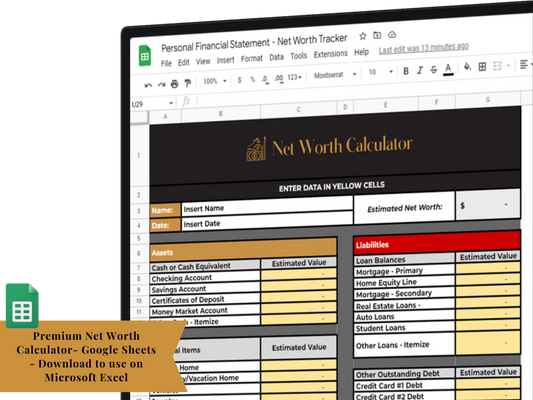Click the Certificates of Deposit label
Screen dimensions: 533x400
pyautogui.click(x=188, y=300)
